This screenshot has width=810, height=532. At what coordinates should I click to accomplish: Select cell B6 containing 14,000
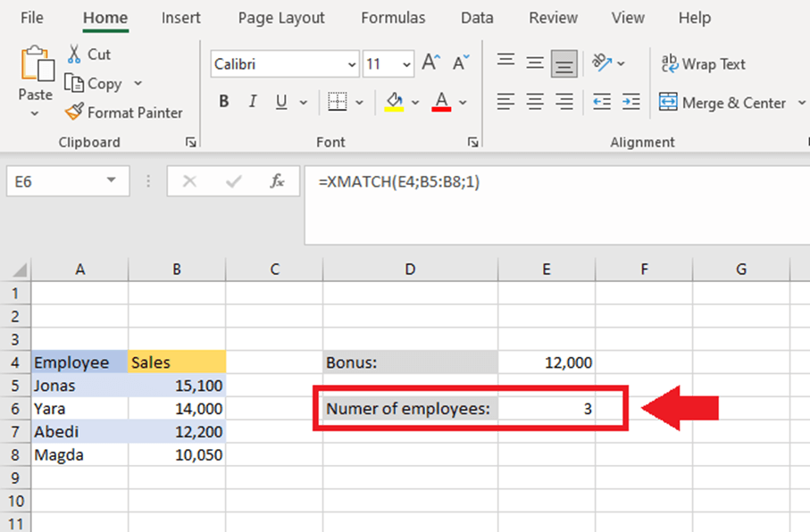point(176,408)
